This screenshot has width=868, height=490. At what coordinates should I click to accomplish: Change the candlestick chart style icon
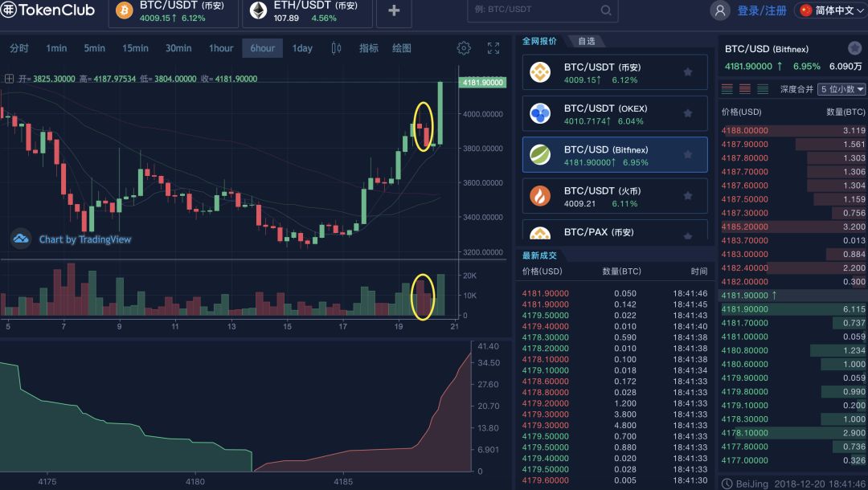tap(336, 48)
